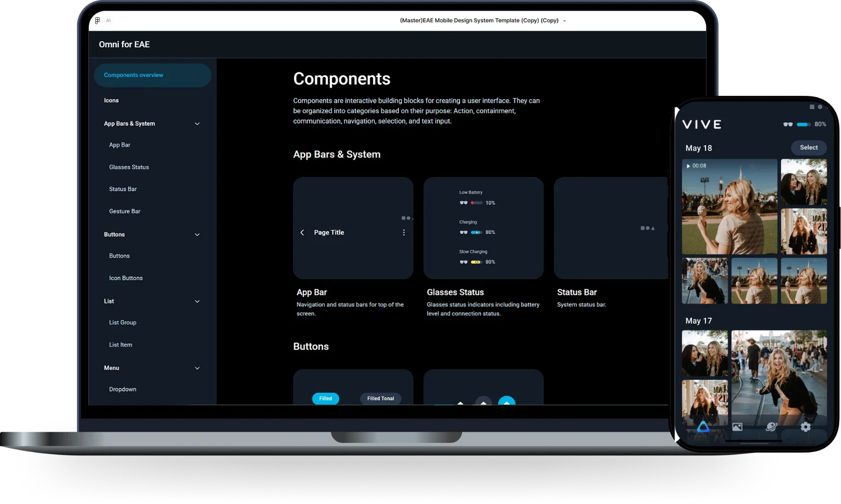This screenshot has width=841, height=504.
Task: Open the Status Bar card heading
Action: (577, 292)
